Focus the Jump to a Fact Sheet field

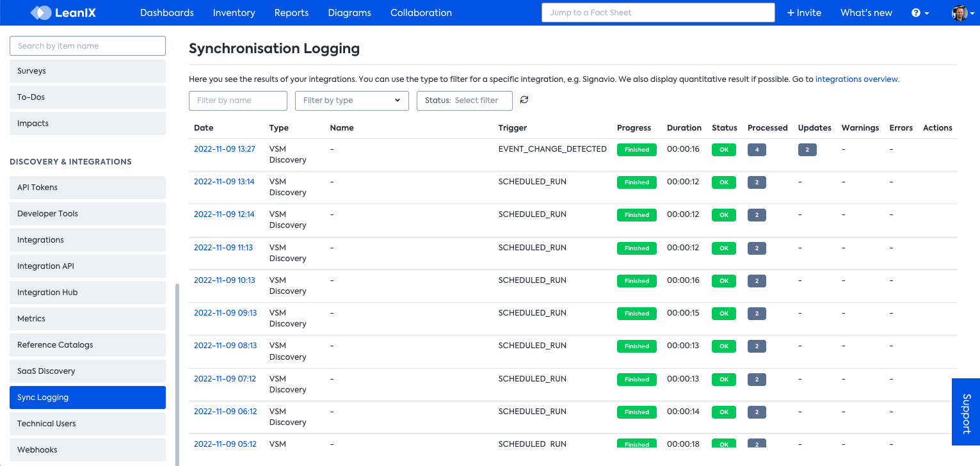[x=658, y=13]
